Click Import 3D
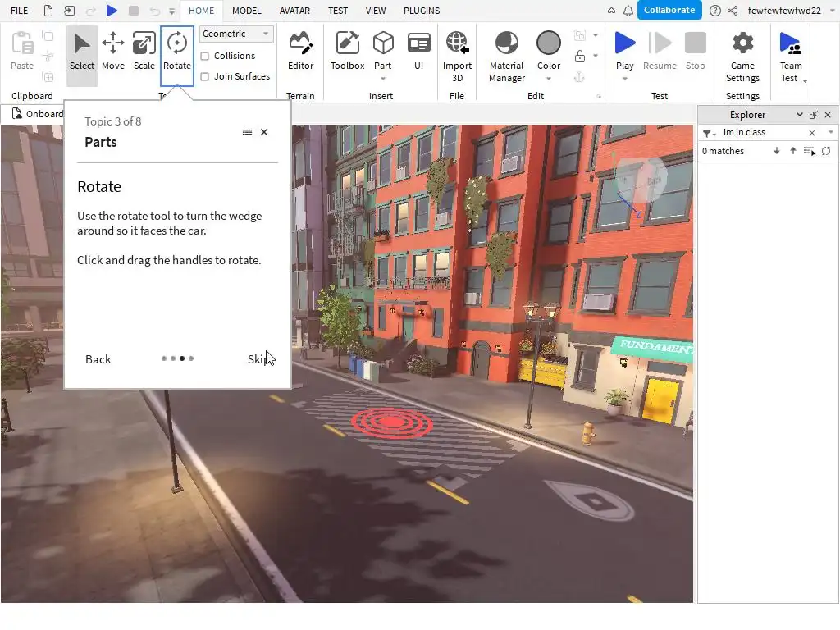Viewport: 840px width, 630px height. coord(457,57)
